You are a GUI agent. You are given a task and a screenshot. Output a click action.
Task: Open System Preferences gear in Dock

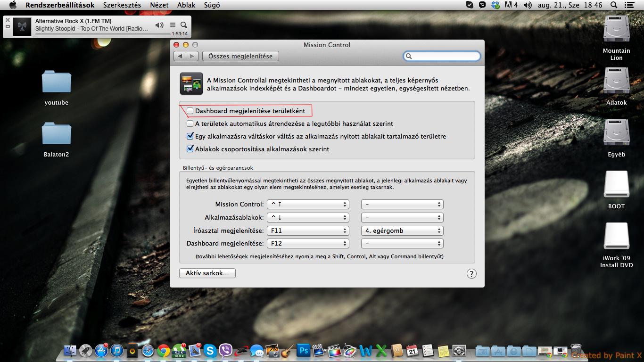[x=459, y=351]
